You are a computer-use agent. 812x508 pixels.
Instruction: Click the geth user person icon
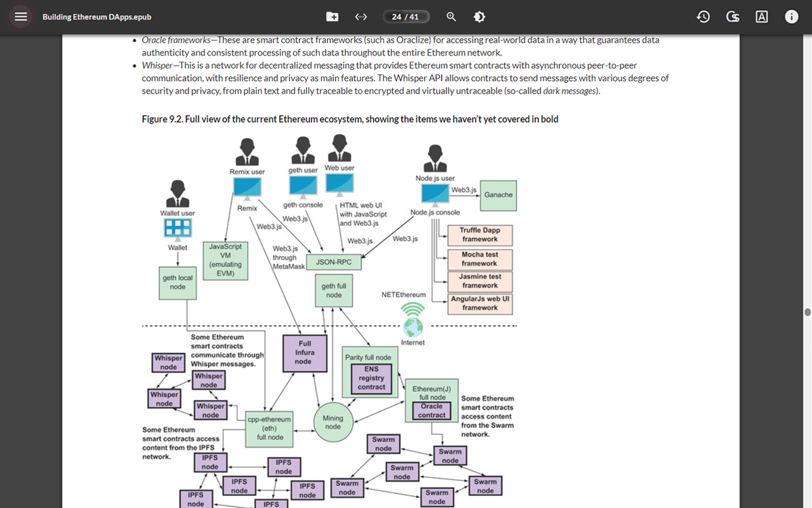[x=303, y=150]
